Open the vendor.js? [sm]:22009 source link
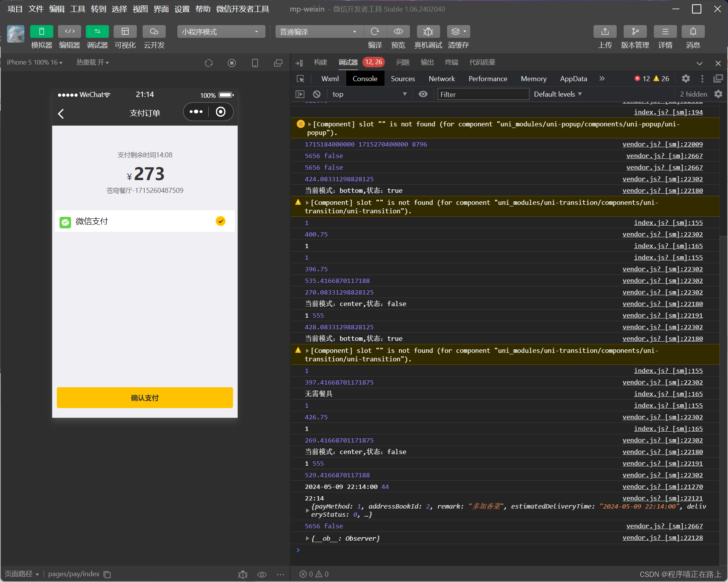 (x=663, y=144)
